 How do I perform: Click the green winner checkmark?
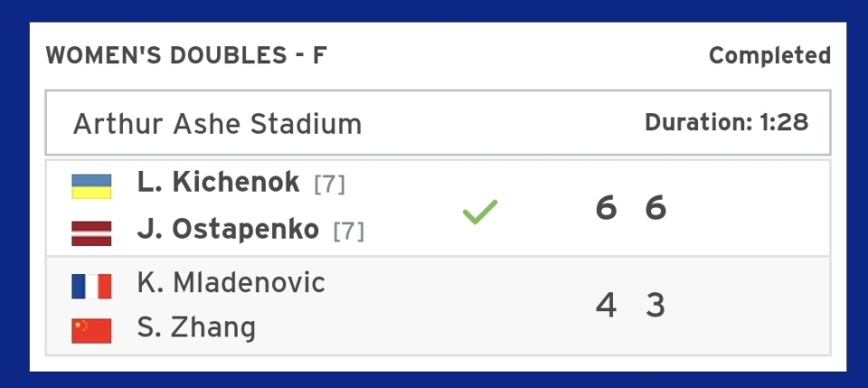pos(480,212)
